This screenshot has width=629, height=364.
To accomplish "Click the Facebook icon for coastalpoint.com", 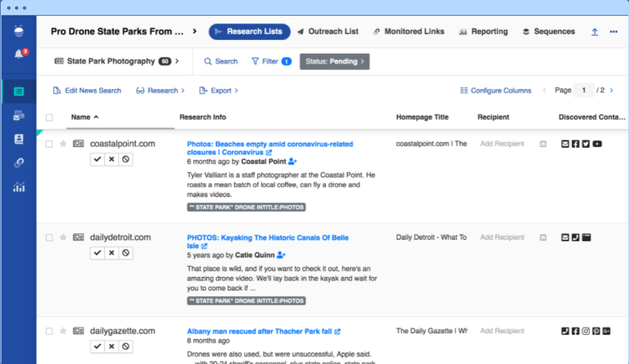I will pyautogui.click(x=575, y=144).
